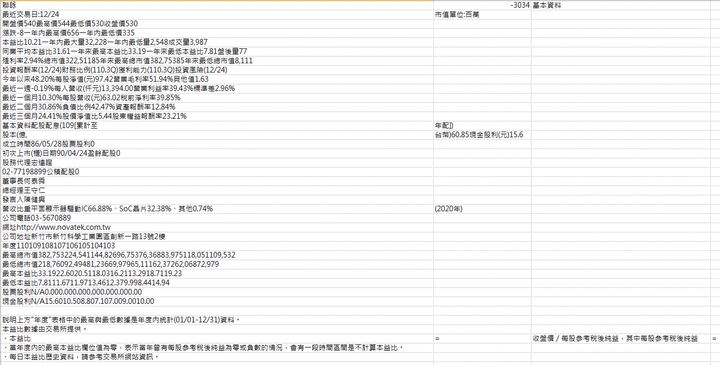Select the cell starting with 今年以來48.20%
This screenshot has height=365, width=720.
tap(217, 79)
